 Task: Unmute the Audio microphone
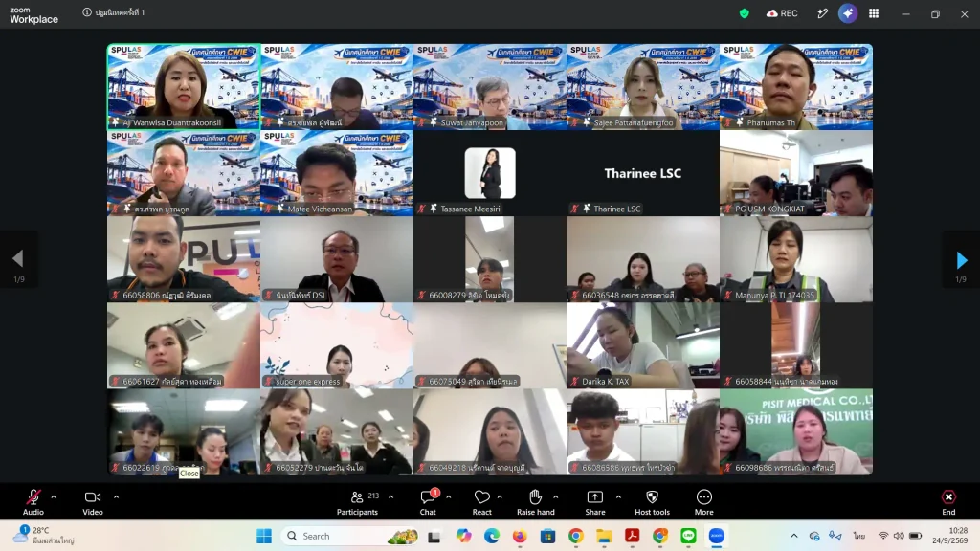tap(33, 502)
